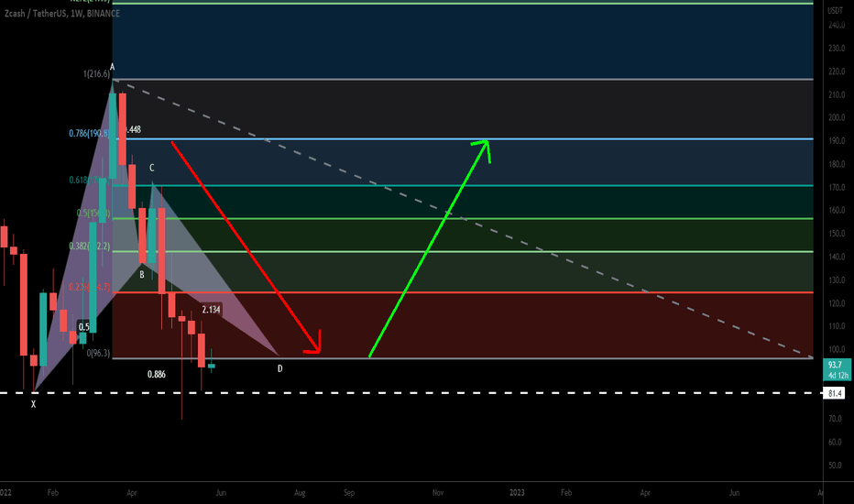This screenshot has height=504, width=854.
Task: Click the 100.0 price axis label
Action: tap(837, 350)
